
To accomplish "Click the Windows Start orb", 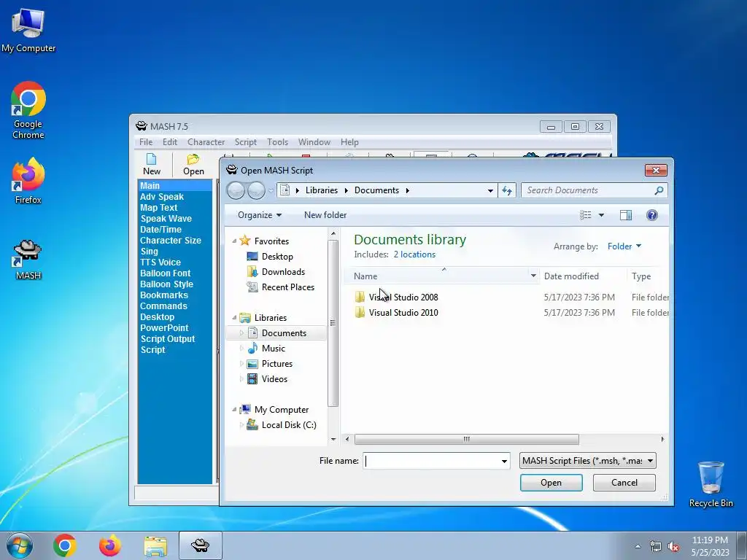I will 20,545.
